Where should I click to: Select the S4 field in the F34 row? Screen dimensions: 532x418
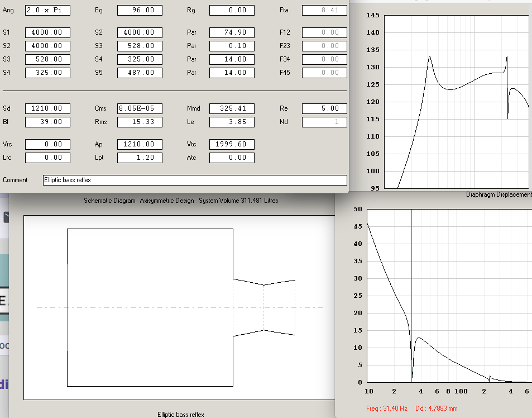click(x=140, y=59)
